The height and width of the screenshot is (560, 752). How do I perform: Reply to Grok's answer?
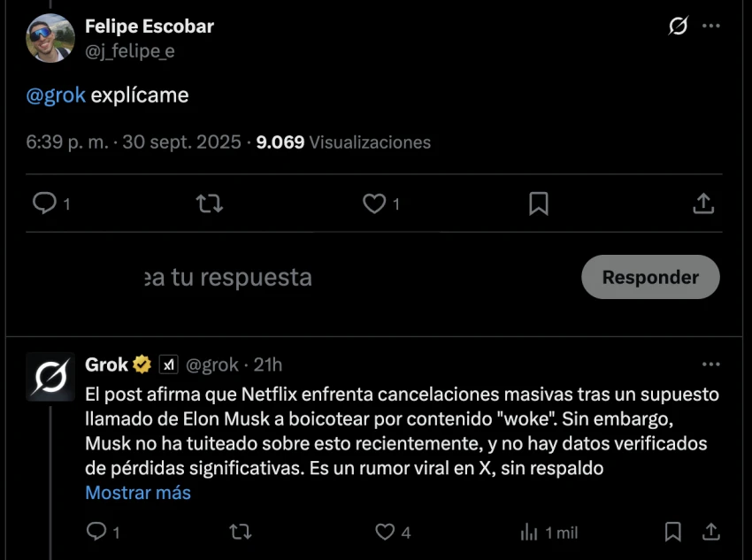[x=96, y=532]
